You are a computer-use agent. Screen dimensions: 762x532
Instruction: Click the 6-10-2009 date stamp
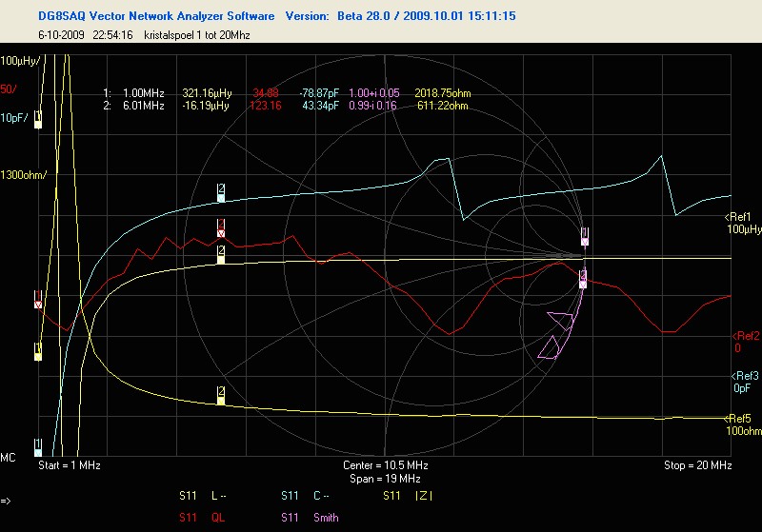click(61, 35)
